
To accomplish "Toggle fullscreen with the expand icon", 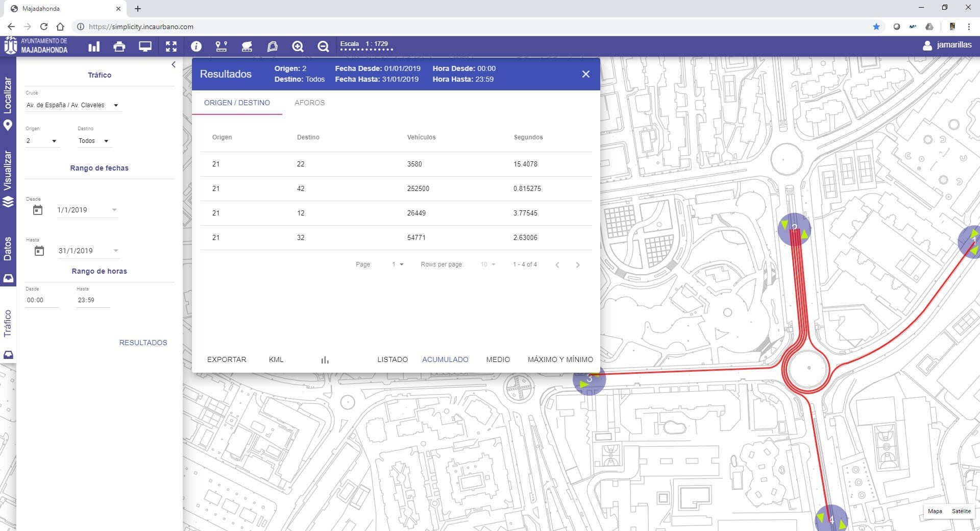I will [x=171, y=47].
